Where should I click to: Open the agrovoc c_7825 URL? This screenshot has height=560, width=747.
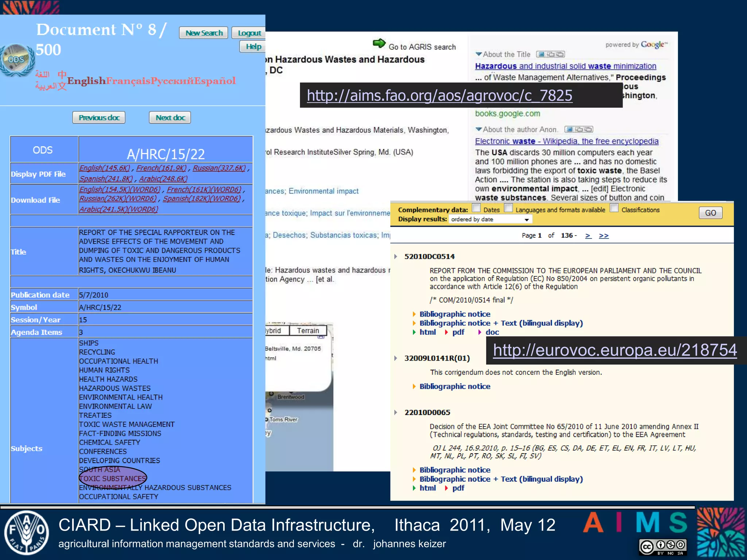point(439,96)
